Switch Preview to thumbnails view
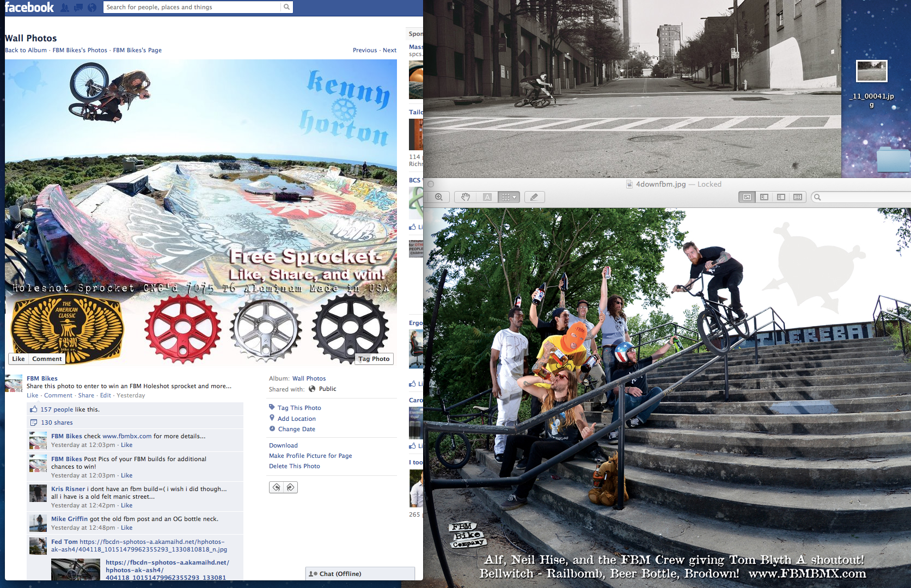 pyautogui.click(x=764, y=197)
